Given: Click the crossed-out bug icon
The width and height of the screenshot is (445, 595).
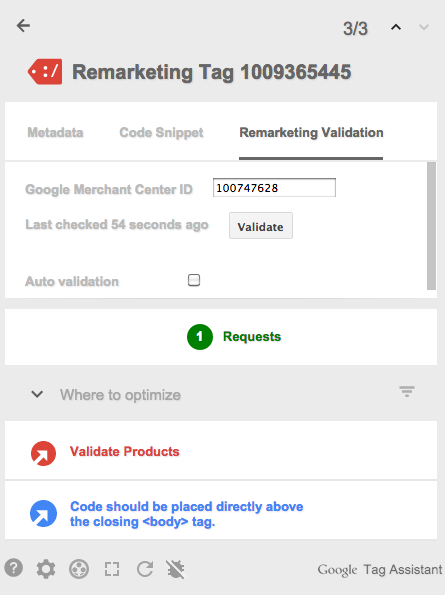Looking at the screenshot, I should coord(175,569).
